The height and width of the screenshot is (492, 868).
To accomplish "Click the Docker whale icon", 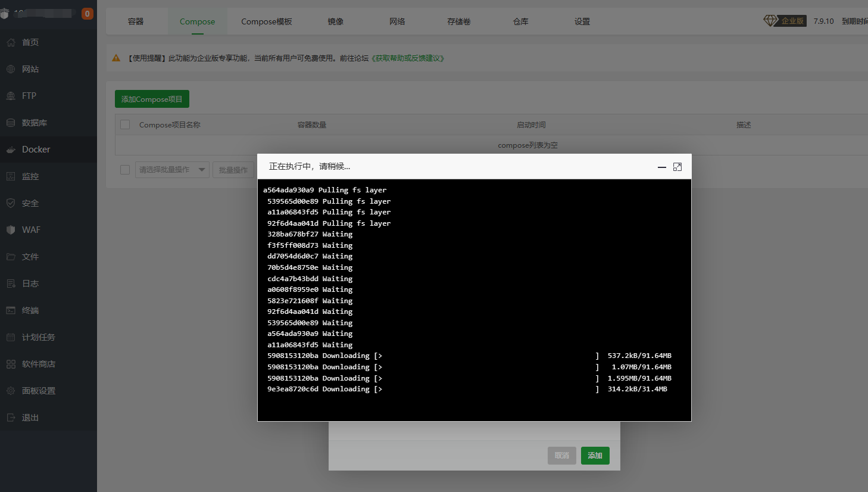I will (11, 150).
